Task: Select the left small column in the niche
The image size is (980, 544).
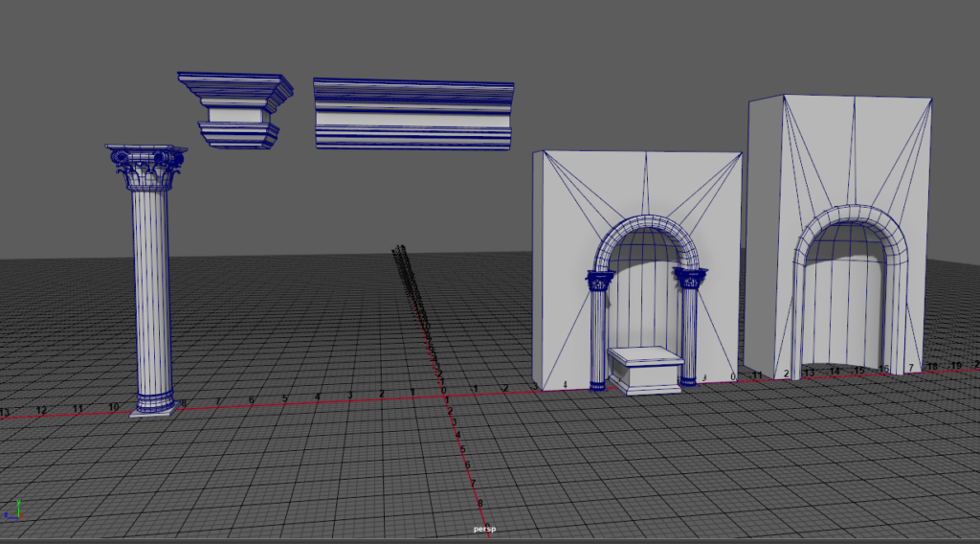Action: [599, 331]
